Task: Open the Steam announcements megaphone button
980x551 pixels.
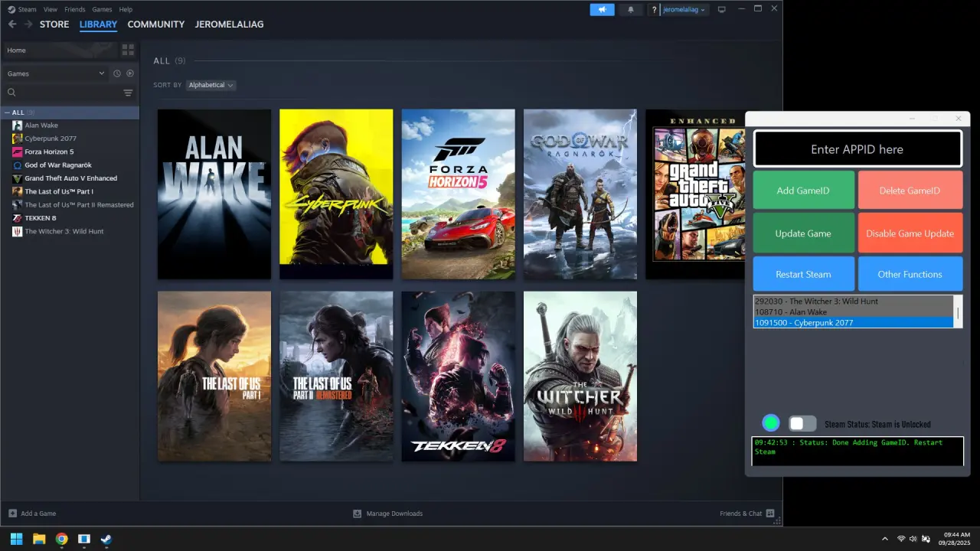Action: (602, 10)
